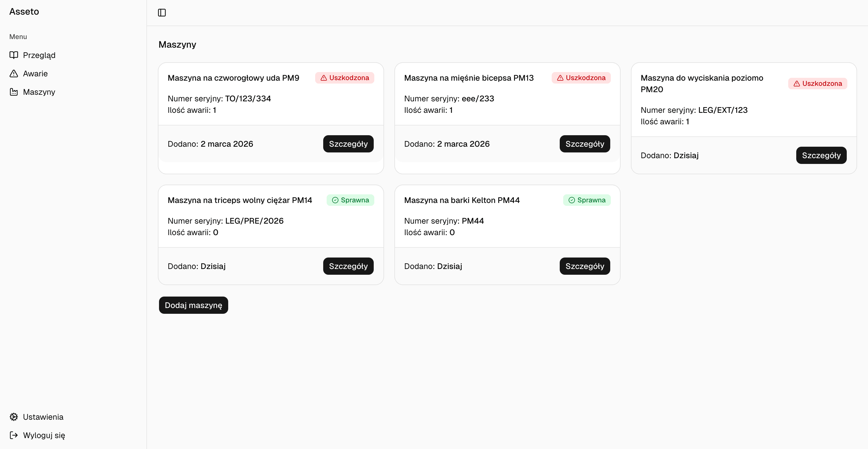Click the Awarie warning triangle icon
Image resolution: width=868 pixels, height=449 pixels.
(x=14, y=73)
